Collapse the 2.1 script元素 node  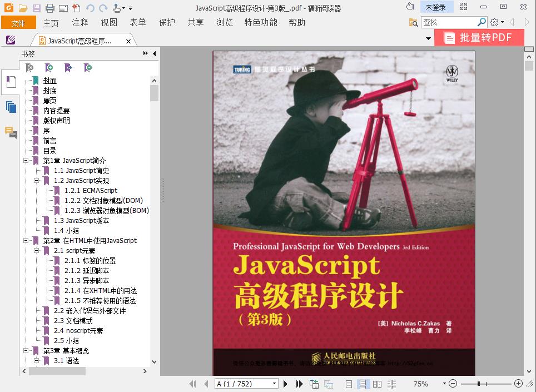click(36, 251)
